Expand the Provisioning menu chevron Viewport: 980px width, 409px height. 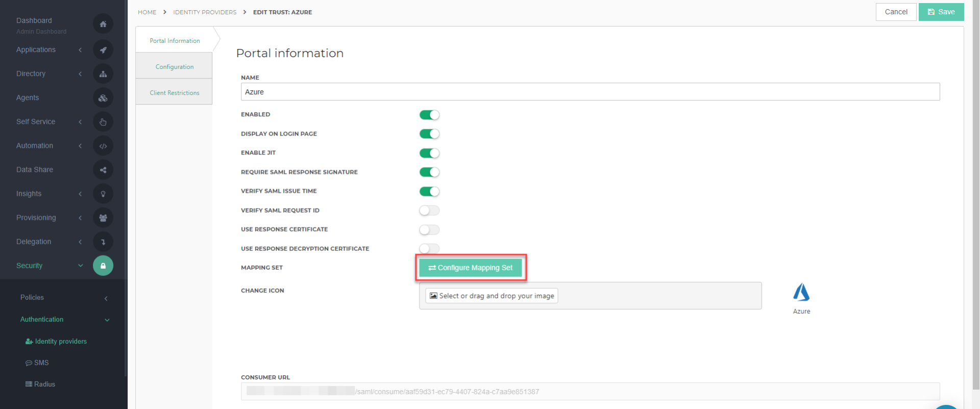click(x=80, y=218)
